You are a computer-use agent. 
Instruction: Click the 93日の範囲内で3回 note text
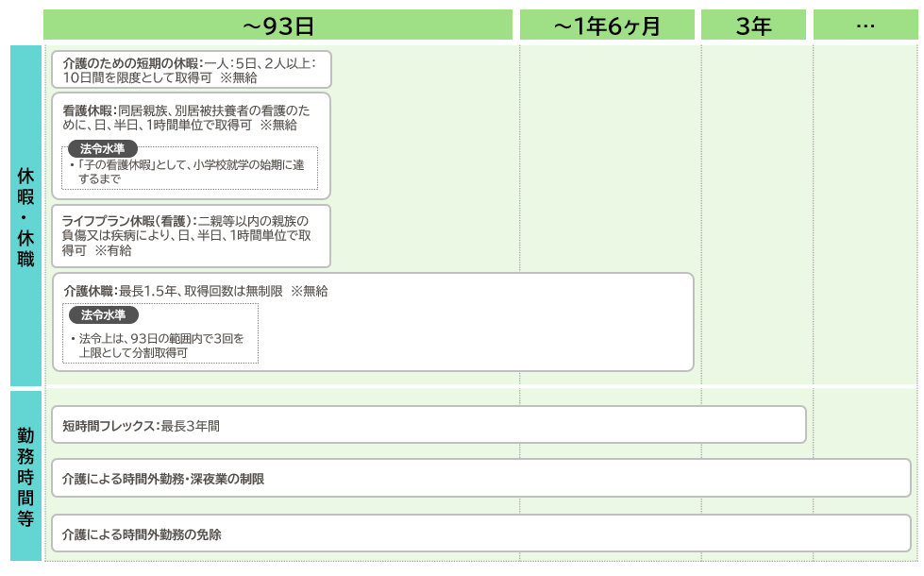click(x=158, y=346)
